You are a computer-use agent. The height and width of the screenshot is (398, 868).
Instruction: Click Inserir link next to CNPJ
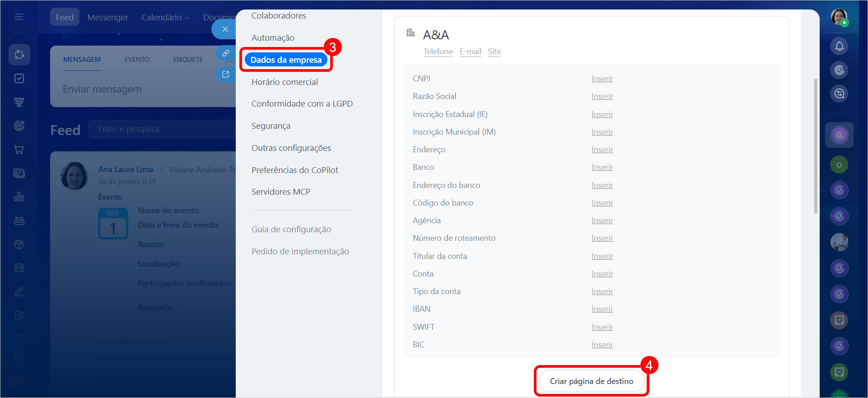(x=602, y=79)
